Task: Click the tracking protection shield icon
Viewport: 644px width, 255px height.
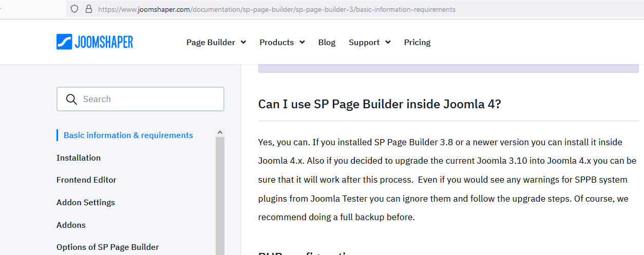Action: pyautogui.click(x=74, y=9)
